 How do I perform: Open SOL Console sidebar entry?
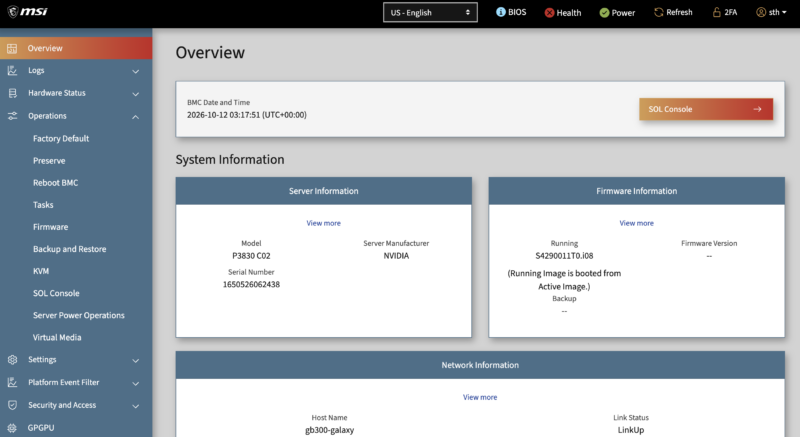[56, 293]
